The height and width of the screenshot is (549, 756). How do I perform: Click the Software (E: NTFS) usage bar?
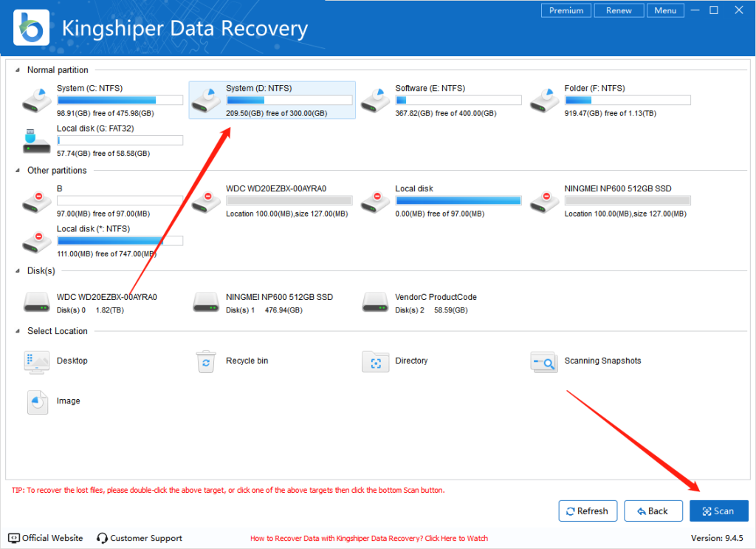(x=458, y=100)
